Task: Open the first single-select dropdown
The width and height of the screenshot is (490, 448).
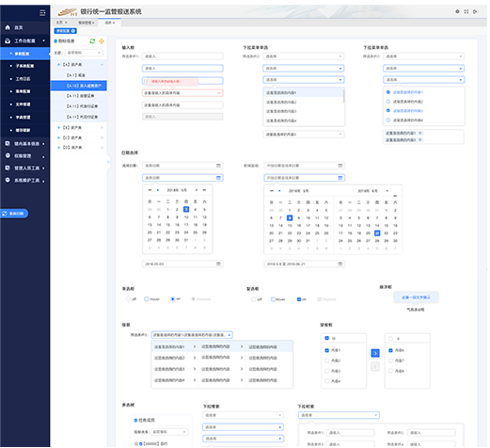Action: point(303,56)
